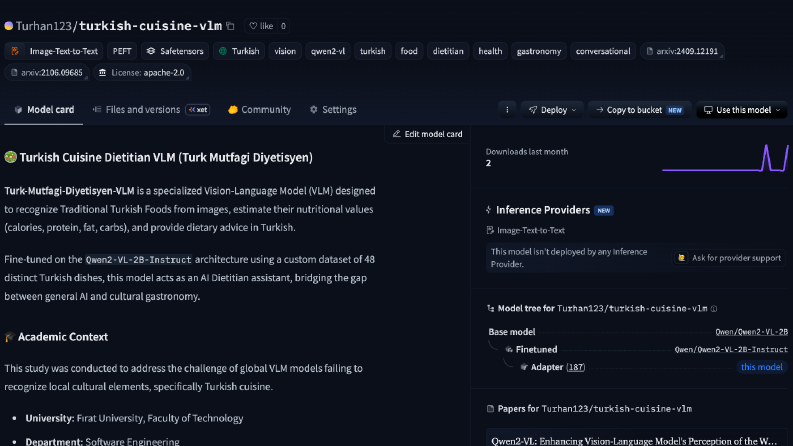The image size is (793, 446).
Task: Filter by the health tag
Action: pos(490,51)
